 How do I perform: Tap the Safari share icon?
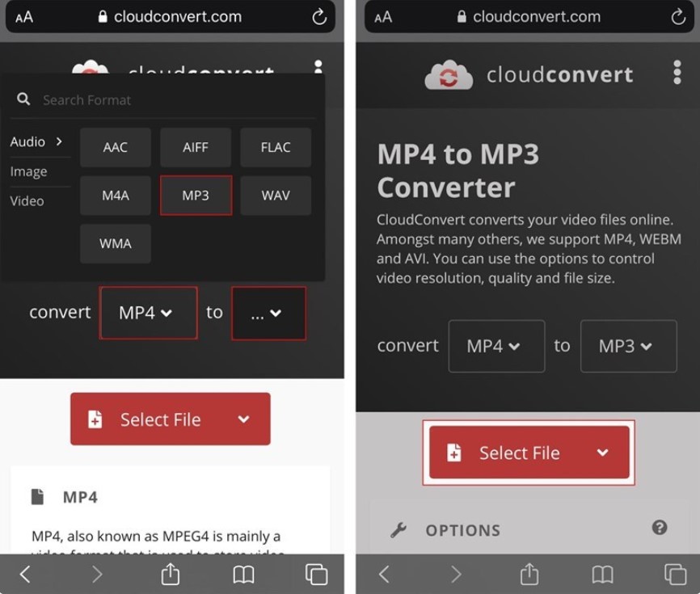[529, 574]
